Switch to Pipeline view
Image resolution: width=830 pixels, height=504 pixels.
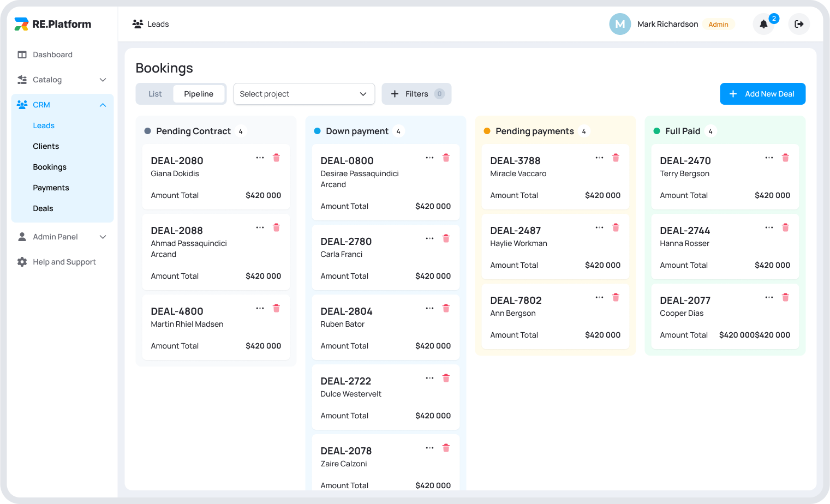coord(199,94)
